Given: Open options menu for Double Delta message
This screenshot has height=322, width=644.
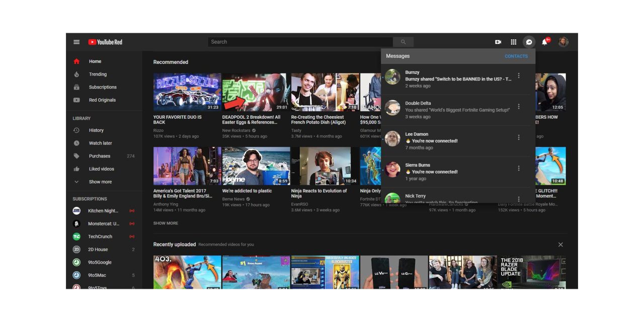Looking at the screenshot, I should (x=519, y=107).
